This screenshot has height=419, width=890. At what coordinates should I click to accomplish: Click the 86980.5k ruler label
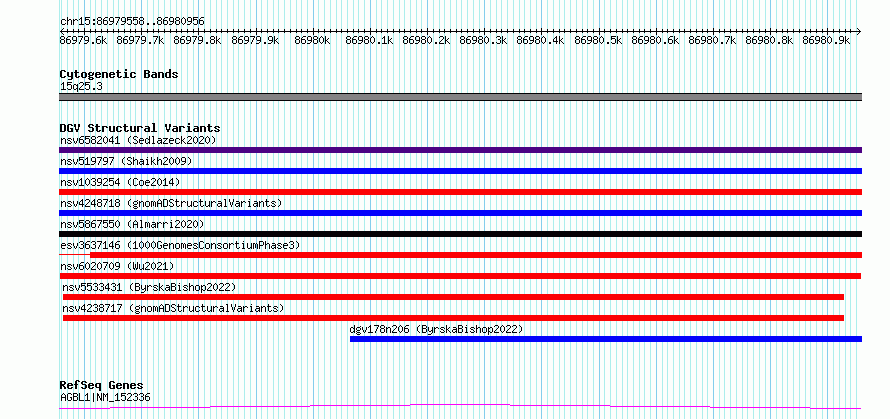pyautogui.click(x=598, y=40)
